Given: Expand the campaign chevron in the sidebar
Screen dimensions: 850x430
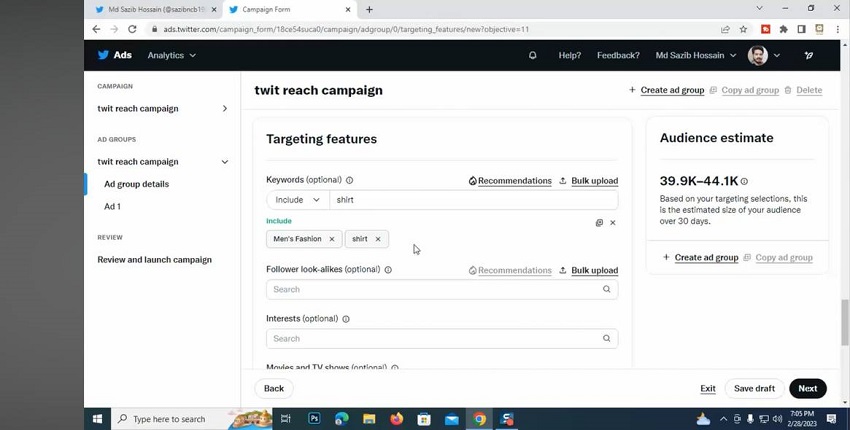Looking at the screenshot, I should click(x=224, y=108).
